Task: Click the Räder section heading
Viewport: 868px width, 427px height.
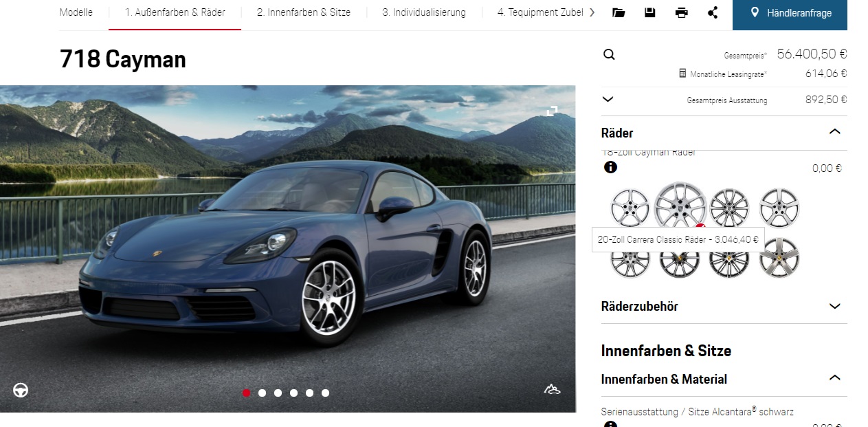Action: pos(617,133)
